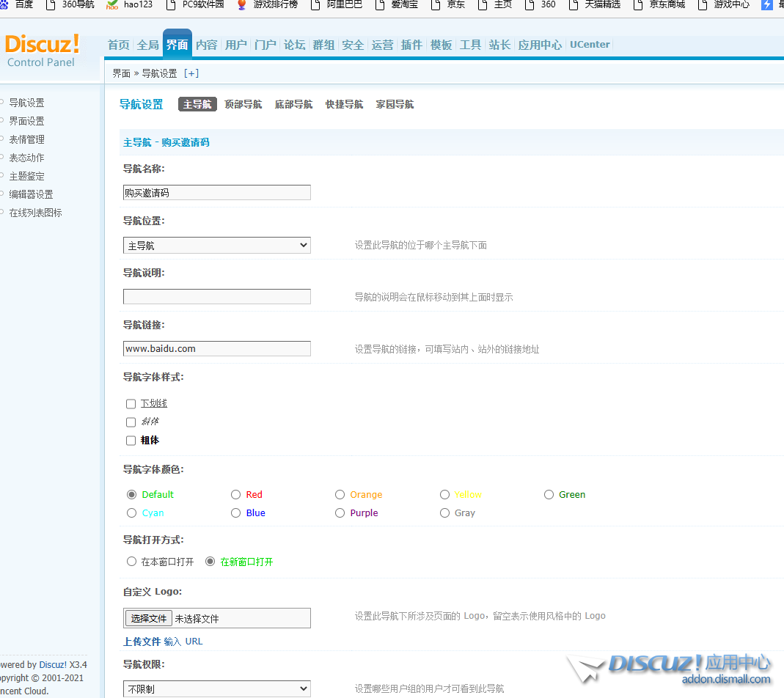Click the 输入 URL link
Screen dimensions: 784x698
point(183,642)
